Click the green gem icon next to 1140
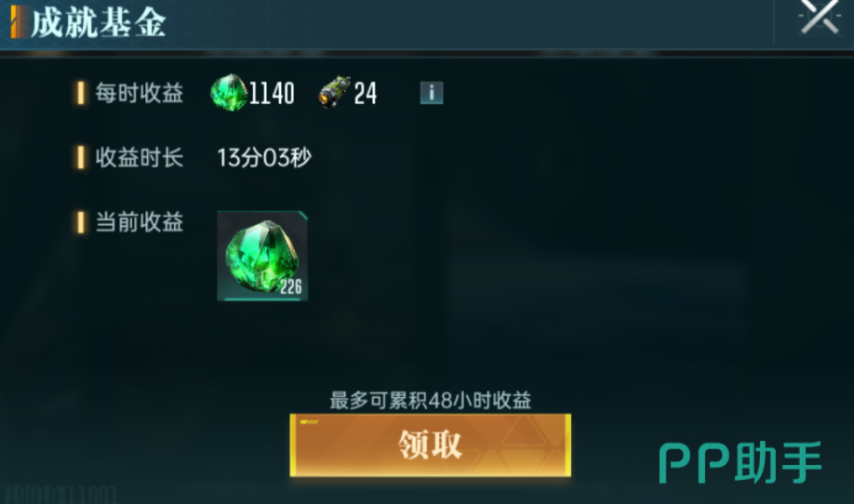The image size is (854, 504). 229,93
